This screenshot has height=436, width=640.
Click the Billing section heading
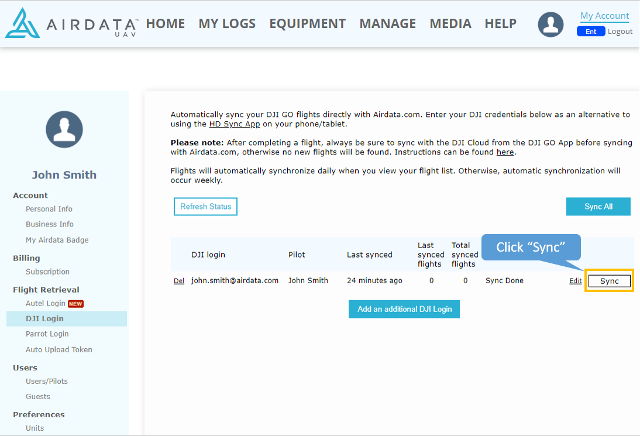(x=27, y=258)
